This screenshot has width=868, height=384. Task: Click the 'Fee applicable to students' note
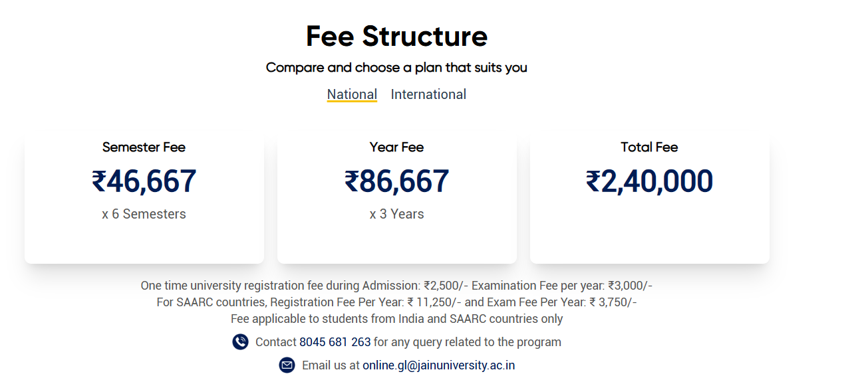click(396, 319)
